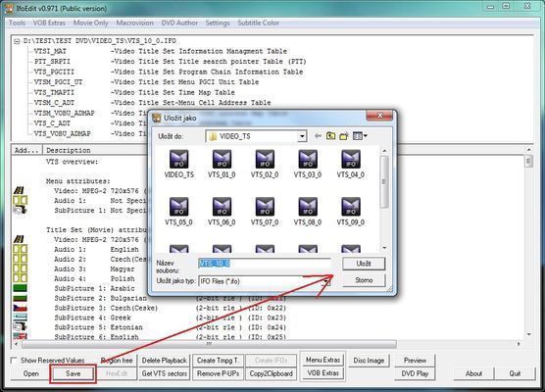Select the VTS_05_0 file icon
The image size is (545, 392).
tap(178, 207)
